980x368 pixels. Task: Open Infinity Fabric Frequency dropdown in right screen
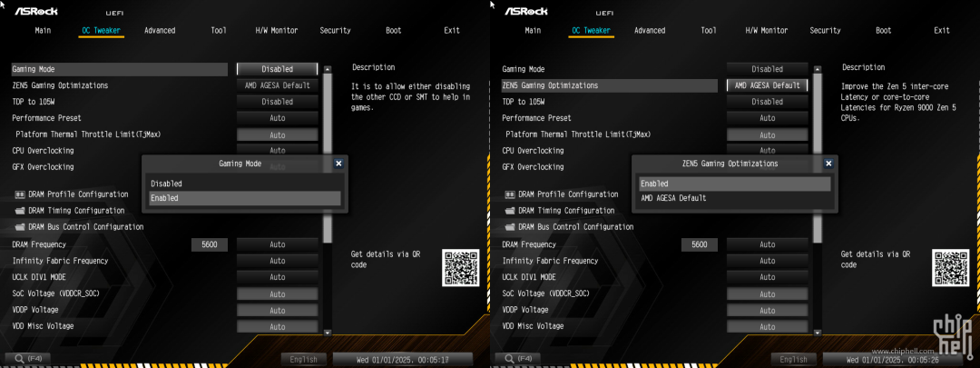(768, 261)
